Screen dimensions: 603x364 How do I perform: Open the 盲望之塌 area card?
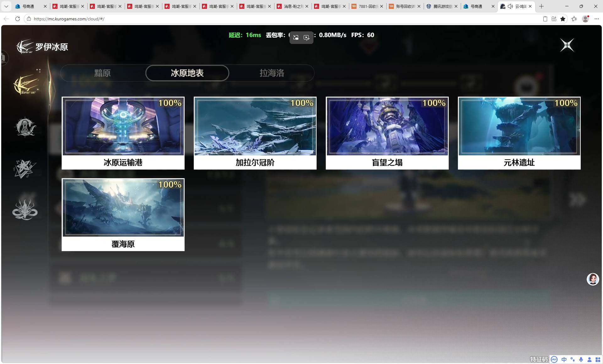(x=387, y=133)
